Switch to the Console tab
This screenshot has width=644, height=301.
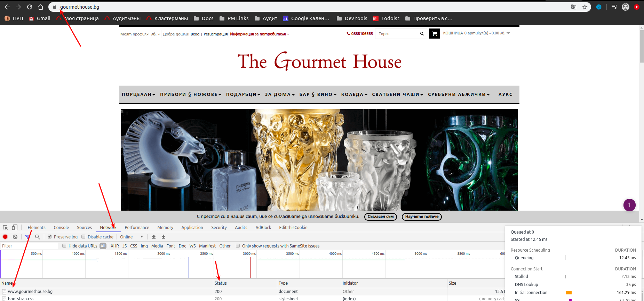click(x=61, y=227)
